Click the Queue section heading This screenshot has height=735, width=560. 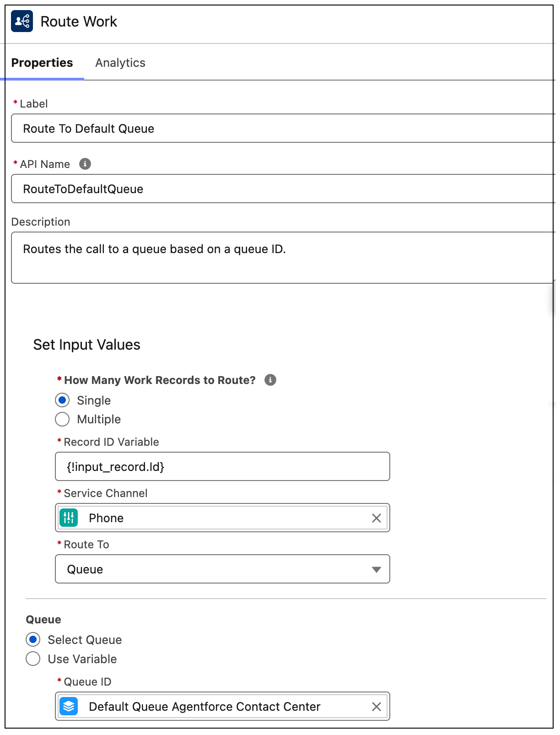point(43,619)
